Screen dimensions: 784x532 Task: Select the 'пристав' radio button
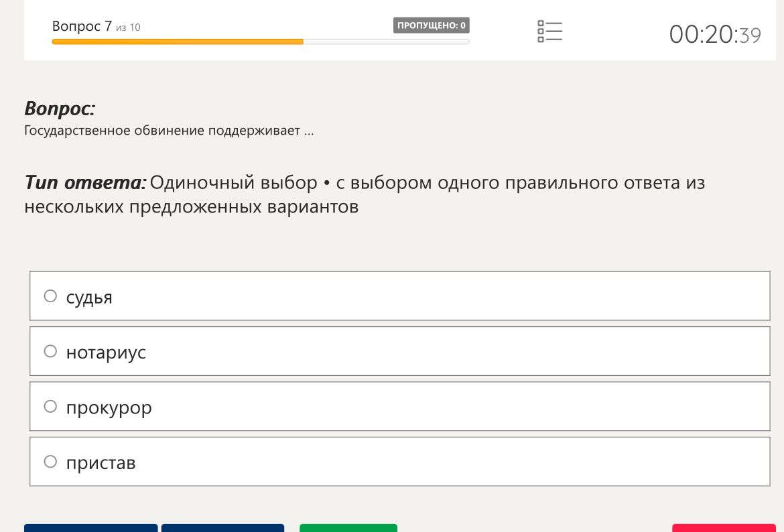(x=50, y=462)
